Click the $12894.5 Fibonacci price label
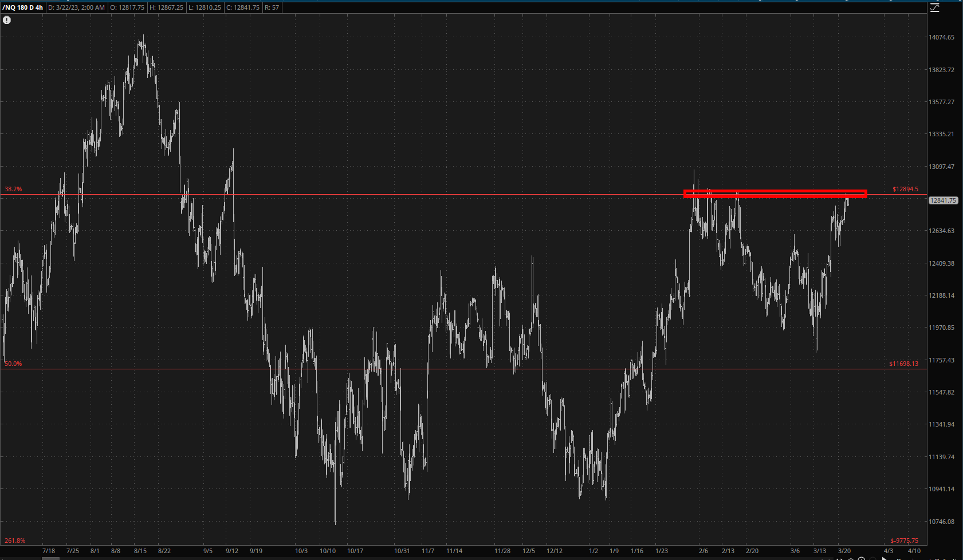 (x=905, y=189)
